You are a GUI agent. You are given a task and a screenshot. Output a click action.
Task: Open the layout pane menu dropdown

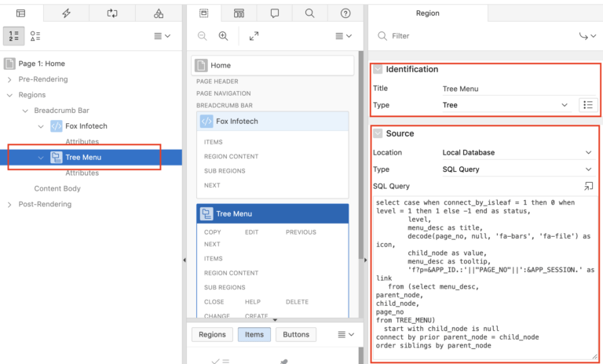(x=343, y=36)
